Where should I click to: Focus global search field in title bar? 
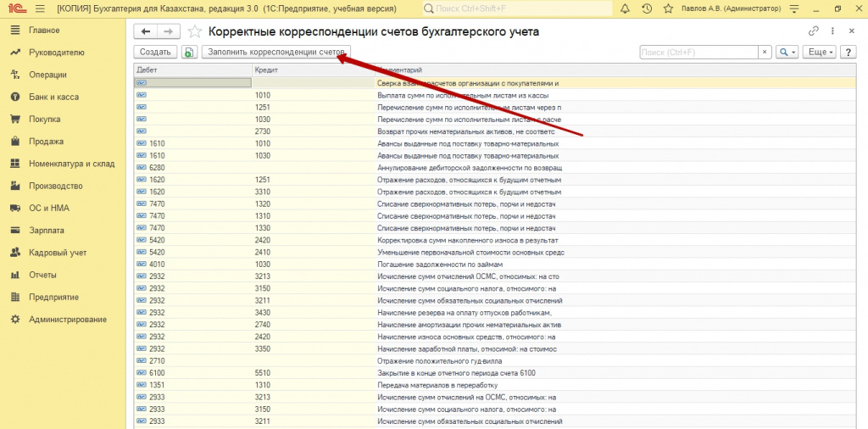pyautogui.click(x=517, y=8)
